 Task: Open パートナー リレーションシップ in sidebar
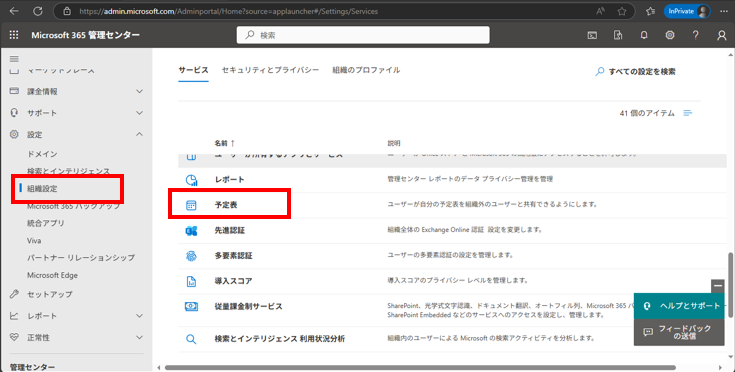(81, 258)
